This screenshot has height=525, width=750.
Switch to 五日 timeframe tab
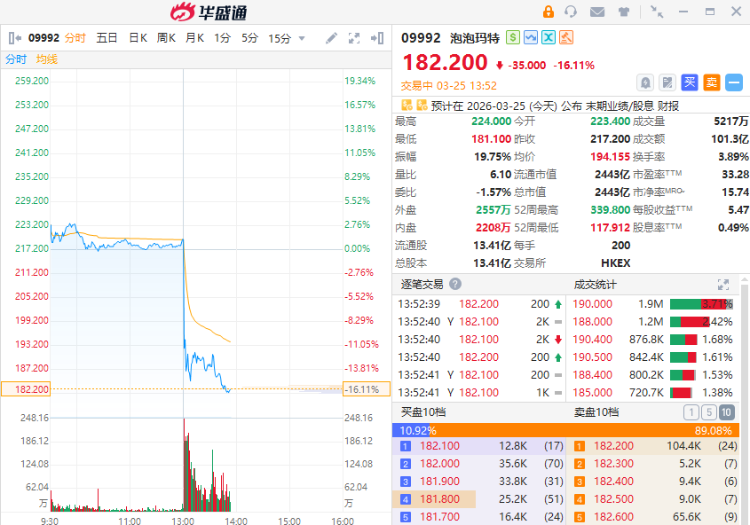coord(106,38)
